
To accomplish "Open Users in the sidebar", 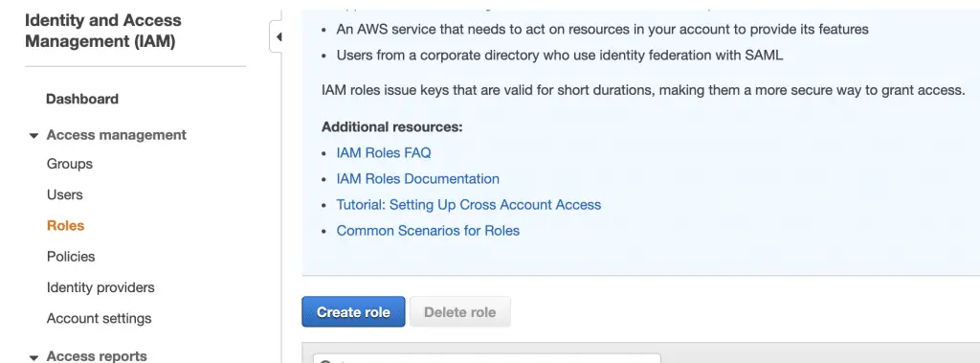I will tap(64, 194).
